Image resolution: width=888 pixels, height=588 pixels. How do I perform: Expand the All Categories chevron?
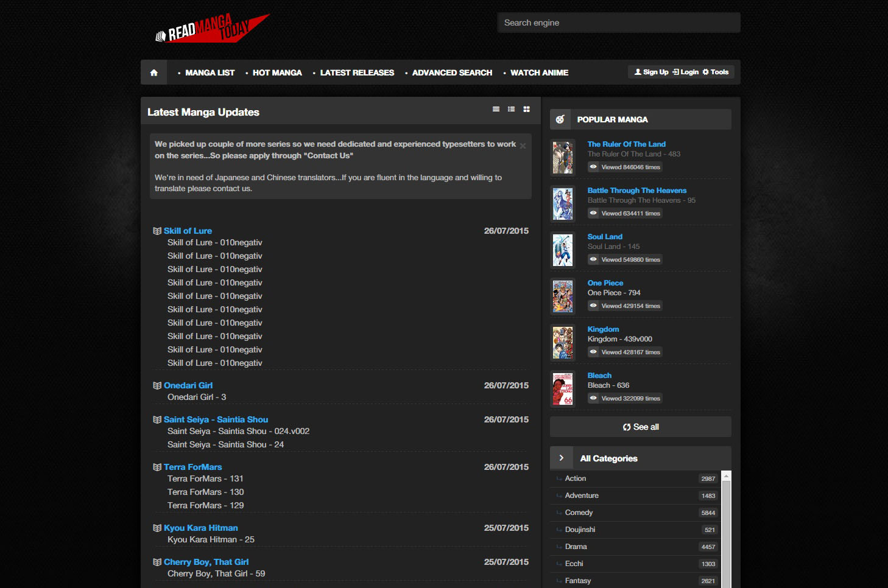coord(562,458)
